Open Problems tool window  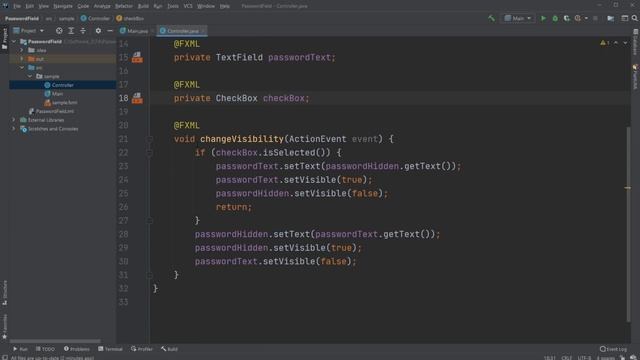(x=77, y=349)
